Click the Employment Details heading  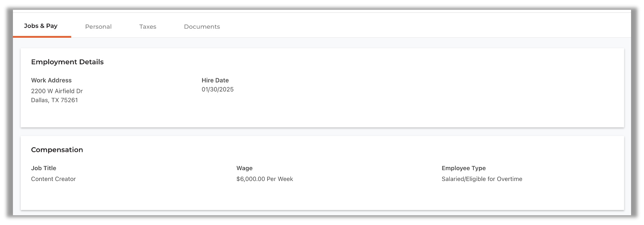67,62
